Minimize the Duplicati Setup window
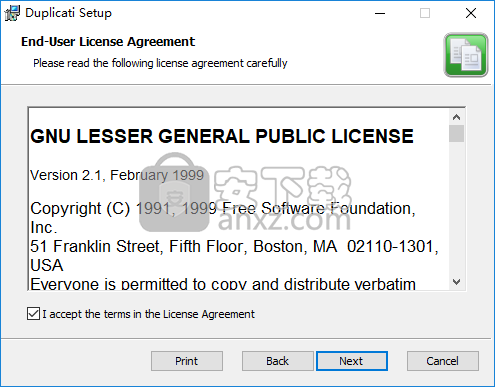The width and height of the screenshot is (495, 387). pyautogui.click(x=380, y=13)
